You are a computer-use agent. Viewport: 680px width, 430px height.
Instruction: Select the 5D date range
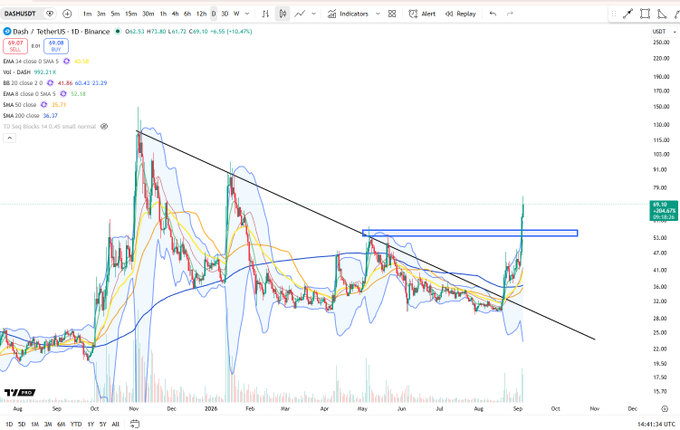coord(22,424)
